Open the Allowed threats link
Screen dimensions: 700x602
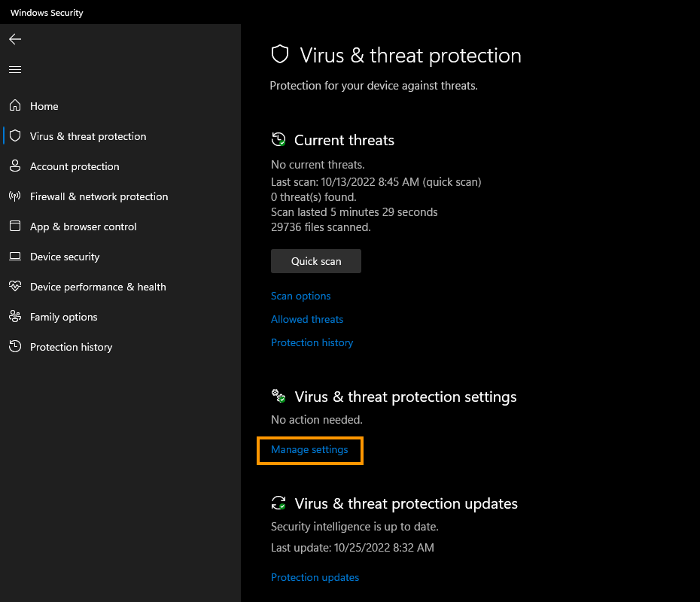[306, 320]
